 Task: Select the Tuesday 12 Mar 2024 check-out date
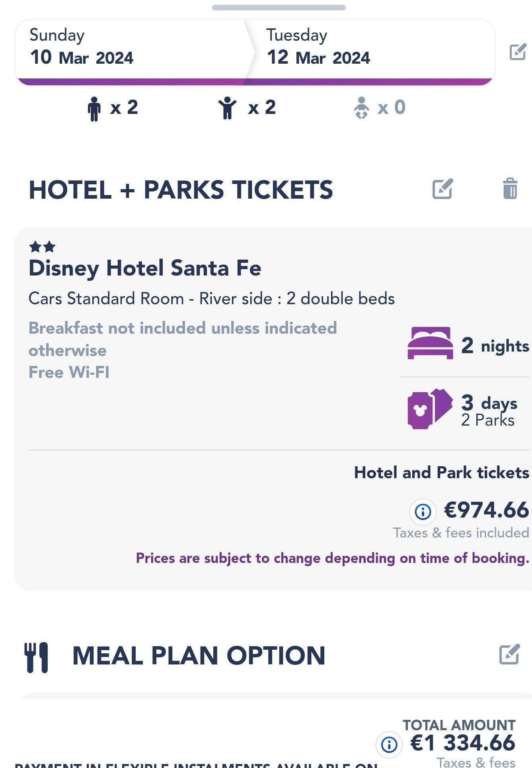pyautogui.click(x=318, y=47)
